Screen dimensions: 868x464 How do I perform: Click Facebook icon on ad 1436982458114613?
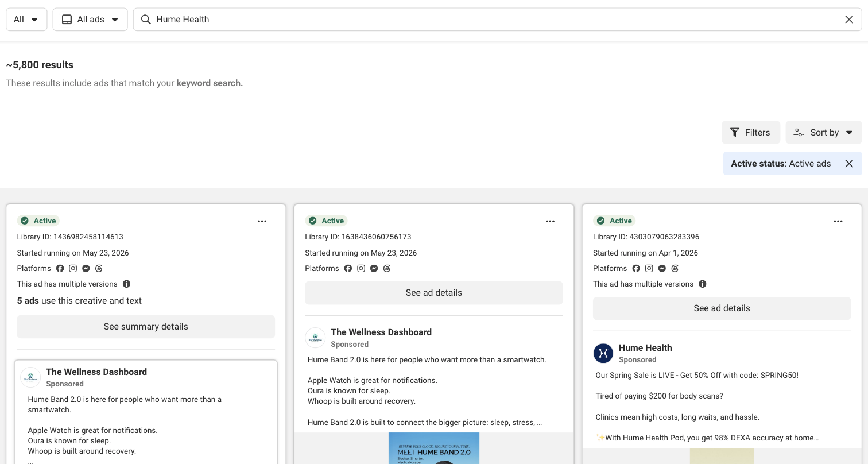coord(60,268)
